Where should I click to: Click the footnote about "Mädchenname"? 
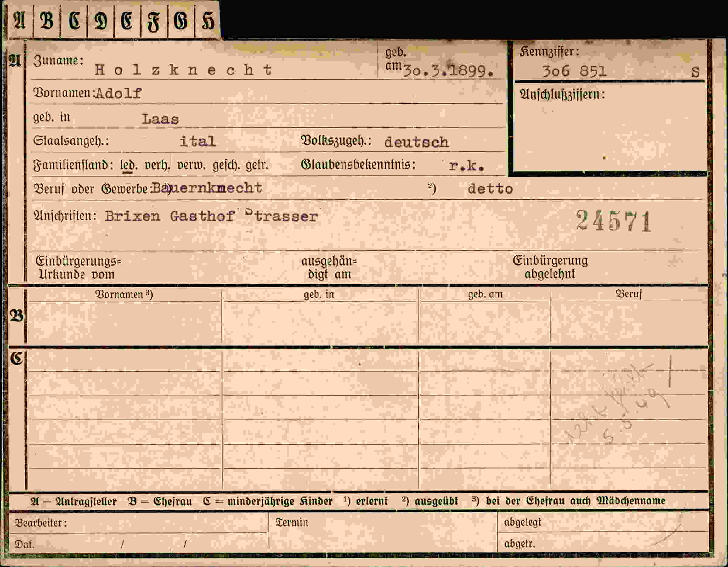(569, 501)
